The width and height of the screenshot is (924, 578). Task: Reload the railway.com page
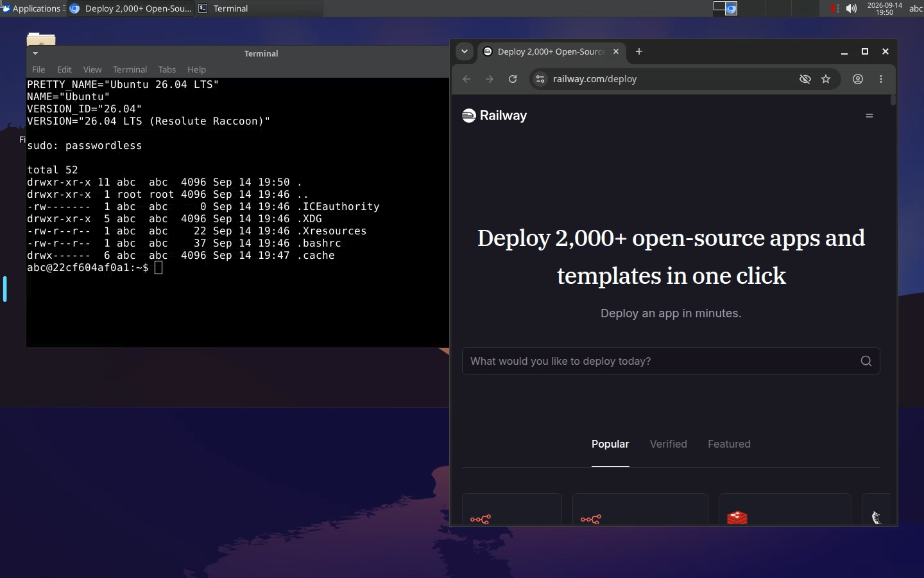(x=513, y=79)
